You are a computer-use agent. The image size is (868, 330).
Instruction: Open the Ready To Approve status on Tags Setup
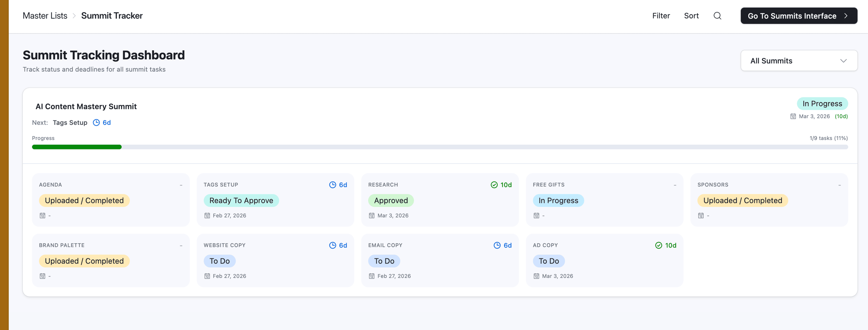pyautogui.click(x=241, y=200)
